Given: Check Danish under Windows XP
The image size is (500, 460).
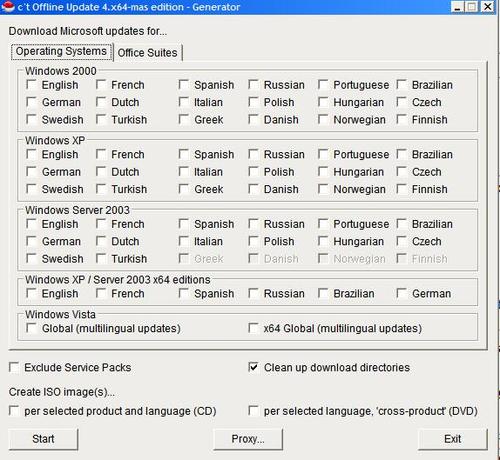Looking at the screenshot, I should click(254, 189).
